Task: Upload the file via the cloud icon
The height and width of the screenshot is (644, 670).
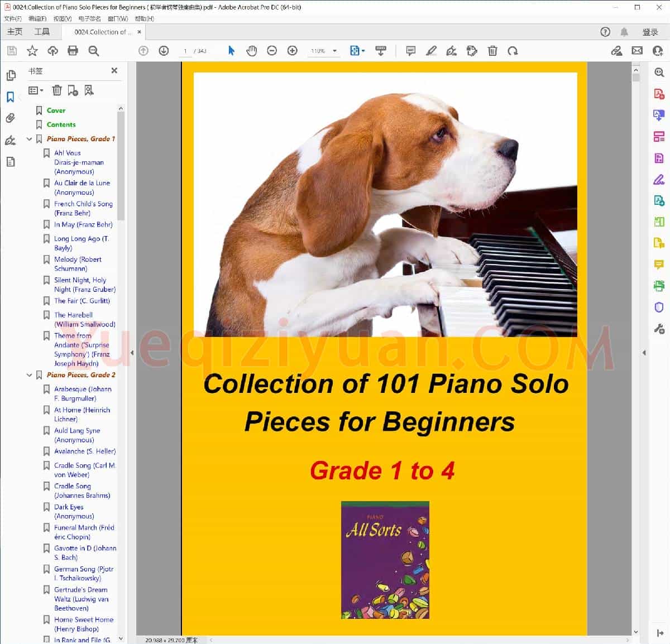Action: click(x=53, y=51)
